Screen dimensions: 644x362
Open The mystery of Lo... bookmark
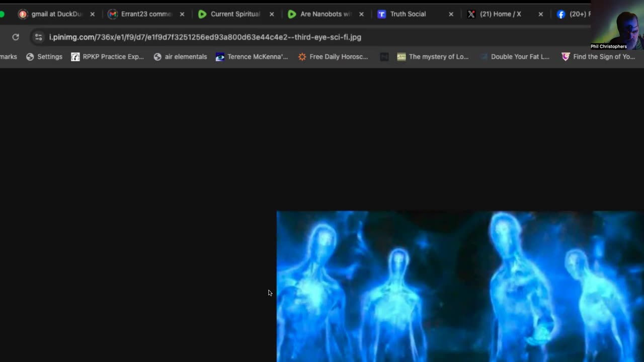coord(433,57)
